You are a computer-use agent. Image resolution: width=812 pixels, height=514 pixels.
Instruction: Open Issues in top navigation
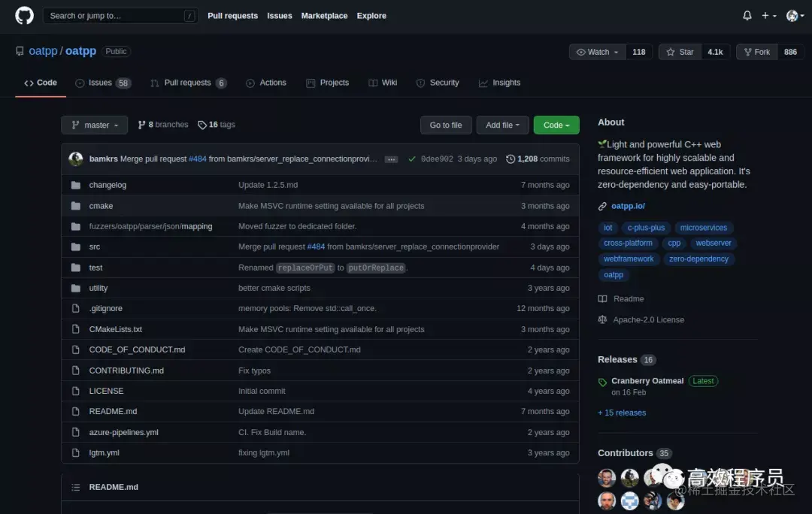coord(280,16)
